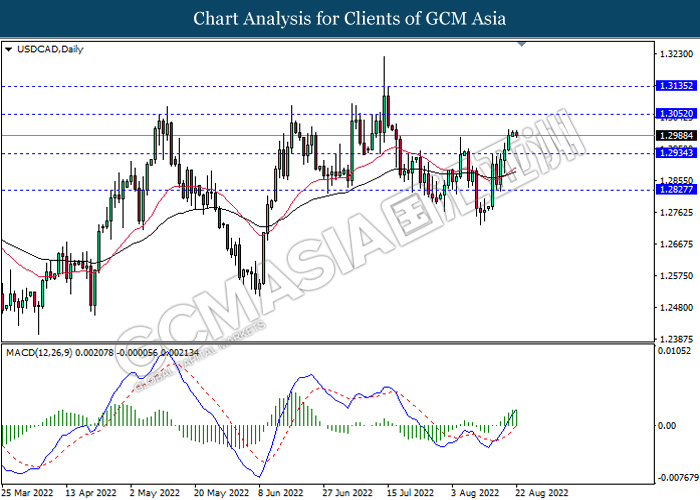This screenshot has height=500, width=700.
Task: Click the 1.23875 price axis value
Action: [x=676, y=339]
